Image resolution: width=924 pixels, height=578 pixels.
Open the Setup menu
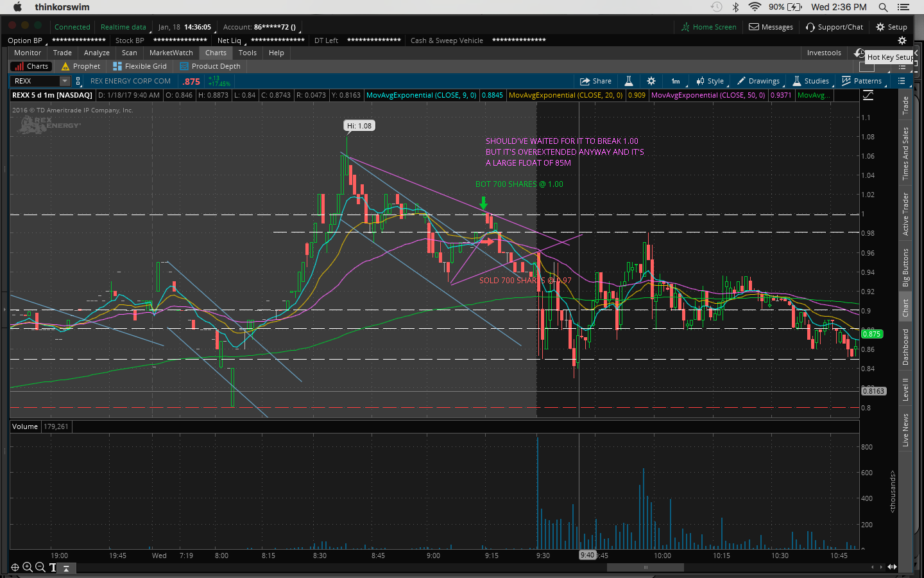coord(891,27)
